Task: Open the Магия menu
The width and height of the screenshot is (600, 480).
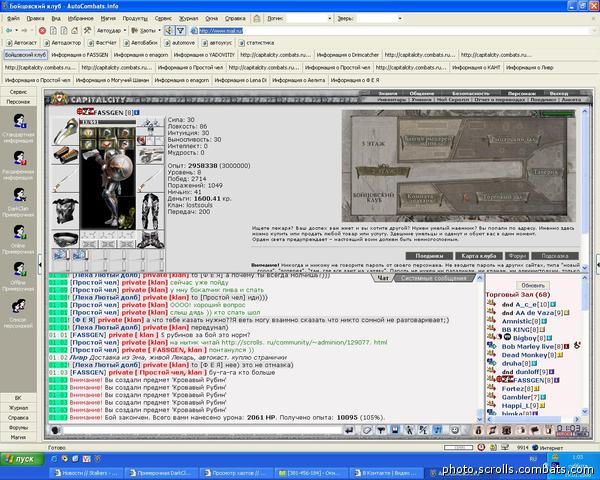Action: pyautogui.click(x=108, y=18)
